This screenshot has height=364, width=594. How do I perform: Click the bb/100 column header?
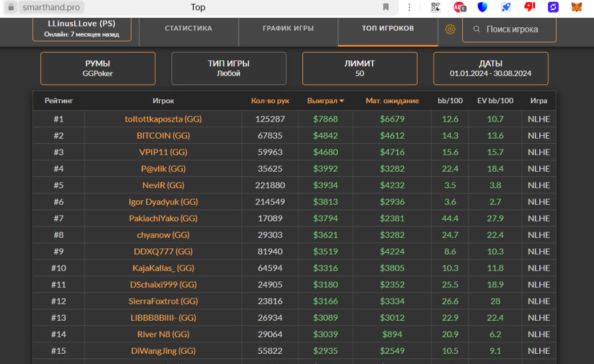pos(450,101)
